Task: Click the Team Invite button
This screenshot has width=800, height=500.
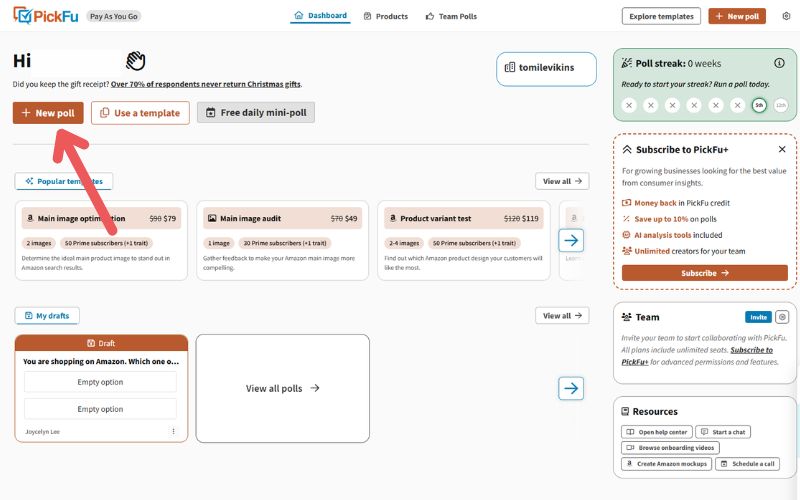Action: [758, 317]
